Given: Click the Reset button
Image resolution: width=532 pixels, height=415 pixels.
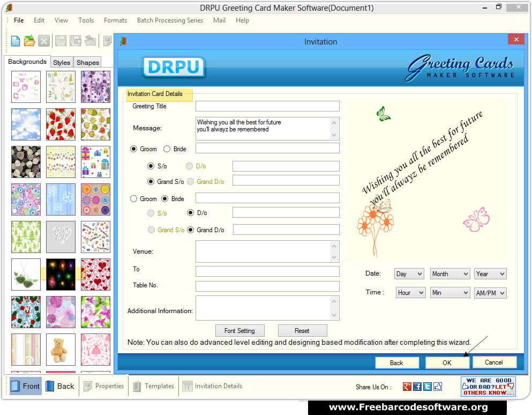Looking at the screenshot, I should tap(302, 330).
